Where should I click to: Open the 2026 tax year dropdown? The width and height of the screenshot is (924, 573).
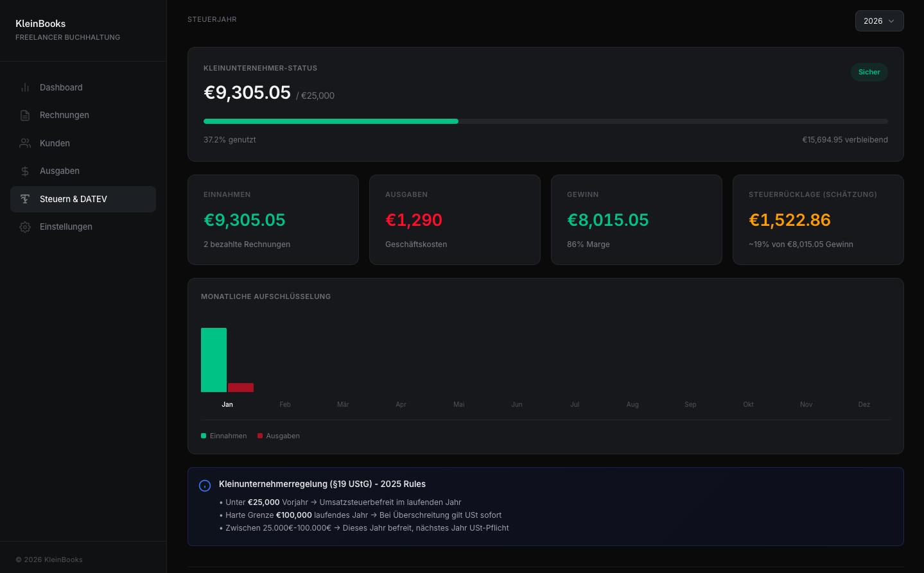[x=878, y=21]
